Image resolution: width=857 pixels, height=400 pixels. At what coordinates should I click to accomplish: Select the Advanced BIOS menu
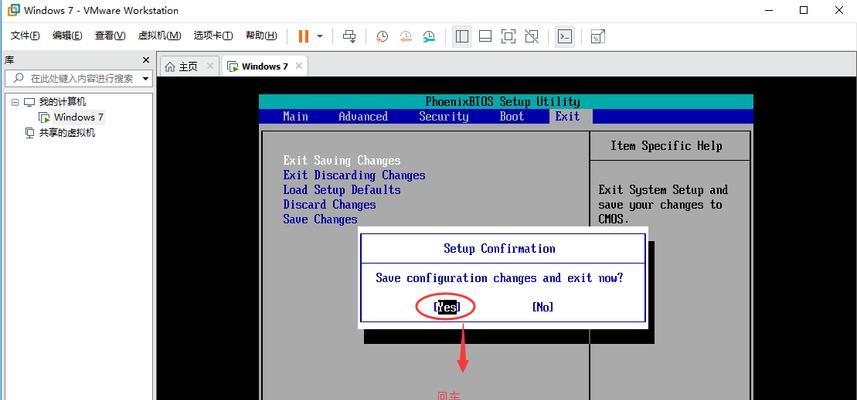[363, 116]
